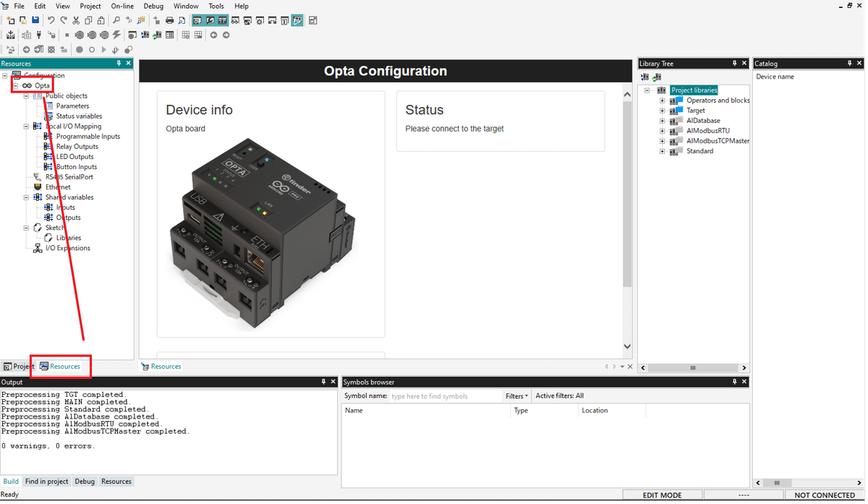
Task: Expand Operators and blocks library
Action: tap(662, 101)
